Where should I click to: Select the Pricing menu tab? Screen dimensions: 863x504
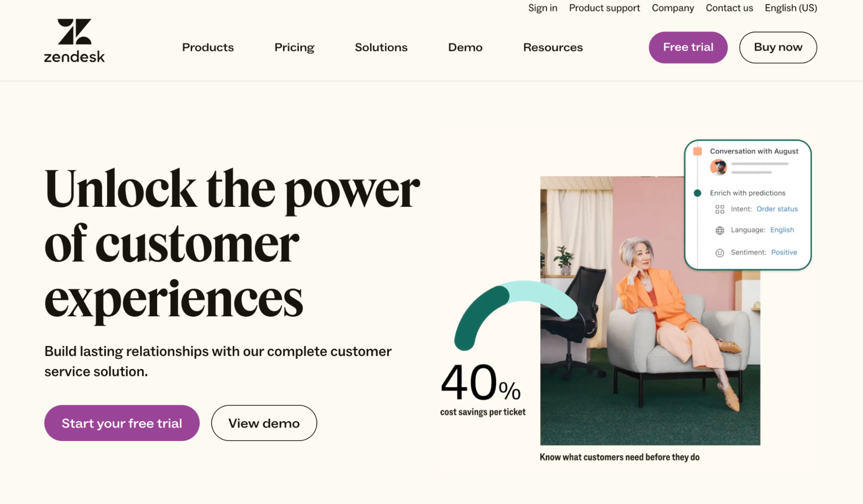point(294,47)
